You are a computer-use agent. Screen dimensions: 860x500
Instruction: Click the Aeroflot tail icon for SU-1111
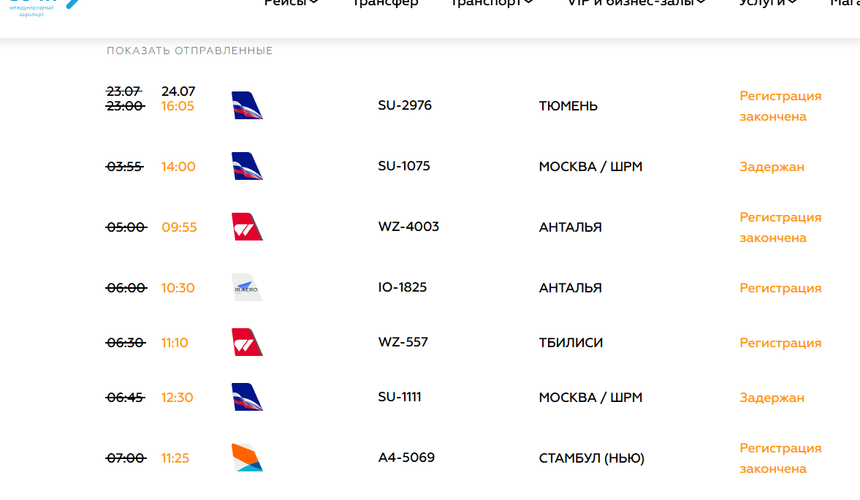247,397
